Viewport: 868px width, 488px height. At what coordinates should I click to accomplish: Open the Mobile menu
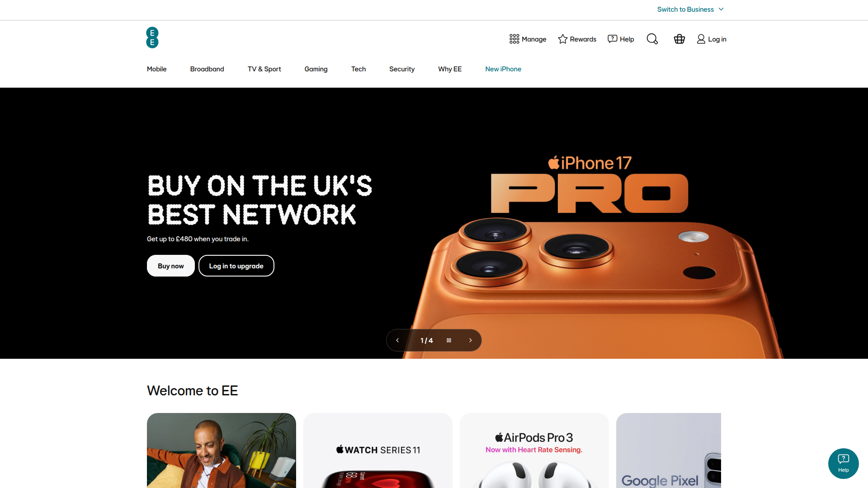156,69
